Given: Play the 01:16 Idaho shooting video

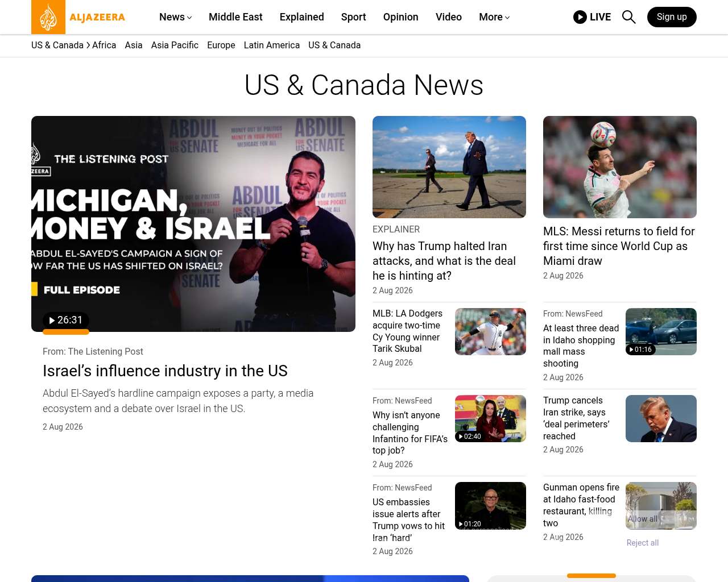Looking at the screenshot, I should click(640, 350).
